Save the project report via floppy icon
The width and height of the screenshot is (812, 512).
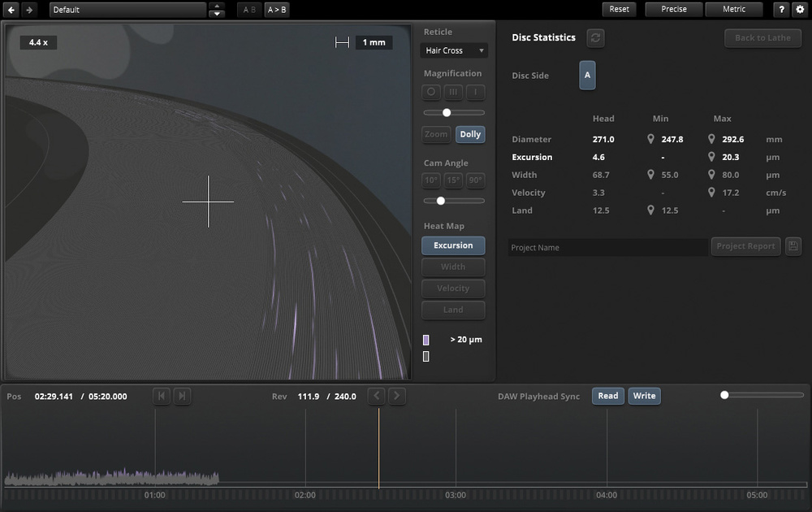[x=793, y=246]
